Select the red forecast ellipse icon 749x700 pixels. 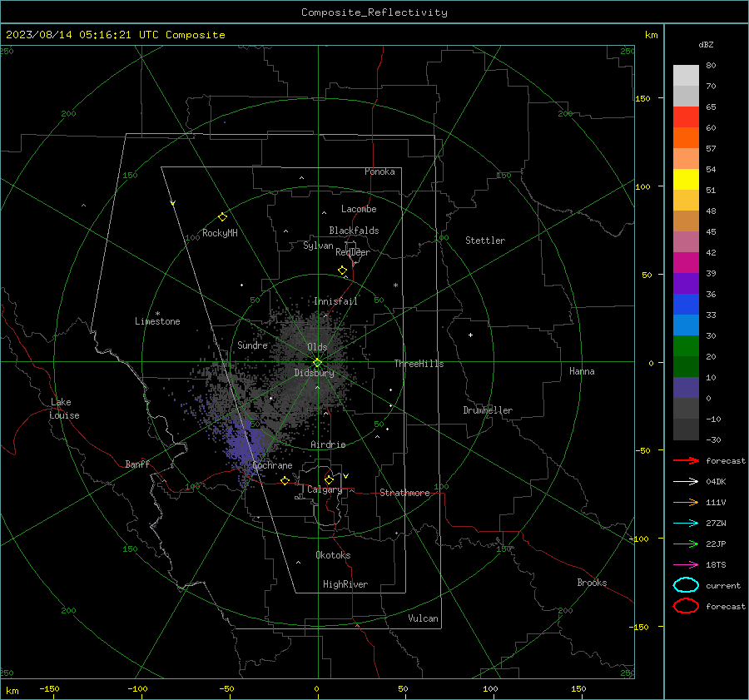point(686,606)
